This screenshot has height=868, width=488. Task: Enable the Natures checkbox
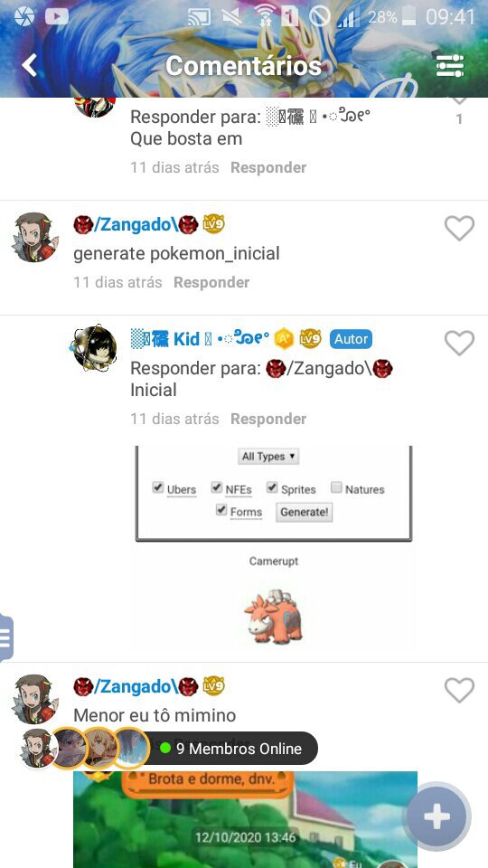[336, 487]
